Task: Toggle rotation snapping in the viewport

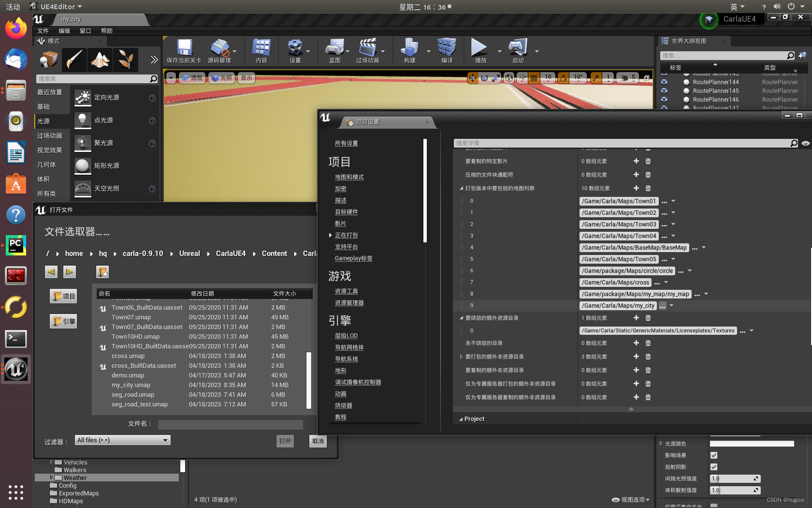Action: [563, 78]
